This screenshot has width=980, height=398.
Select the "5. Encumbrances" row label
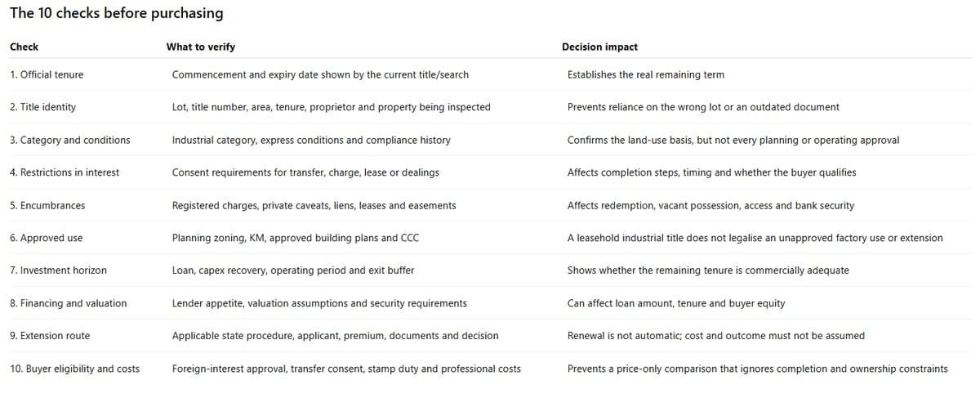point(47,206)
